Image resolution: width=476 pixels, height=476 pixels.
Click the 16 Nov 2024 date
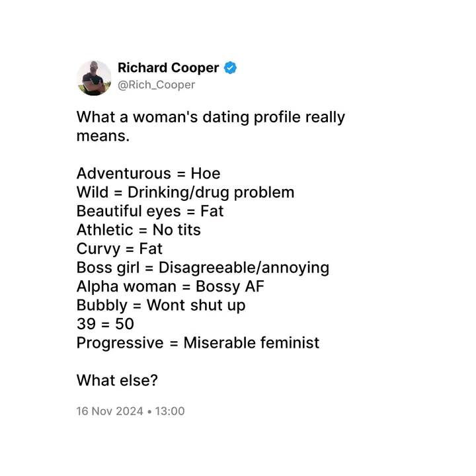click(x=110, y=411)
